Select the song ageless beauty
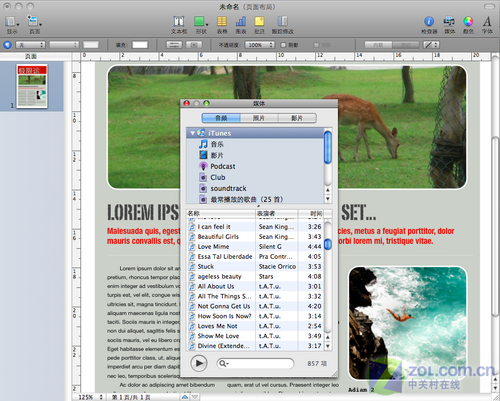Viewport: 500px width, 401px height. (x=255, y=276)
